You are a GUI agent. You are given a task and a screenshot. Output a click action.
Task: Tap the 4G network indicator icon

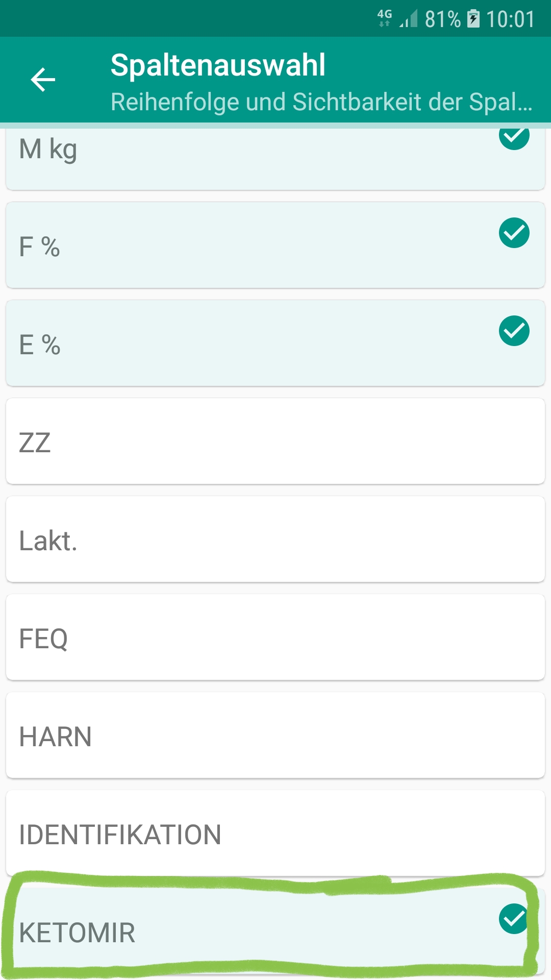(385, 17)
